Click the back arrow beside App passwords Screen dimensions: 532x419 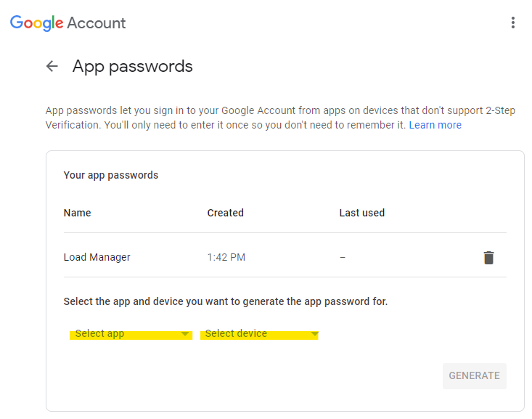click(52, 66)
